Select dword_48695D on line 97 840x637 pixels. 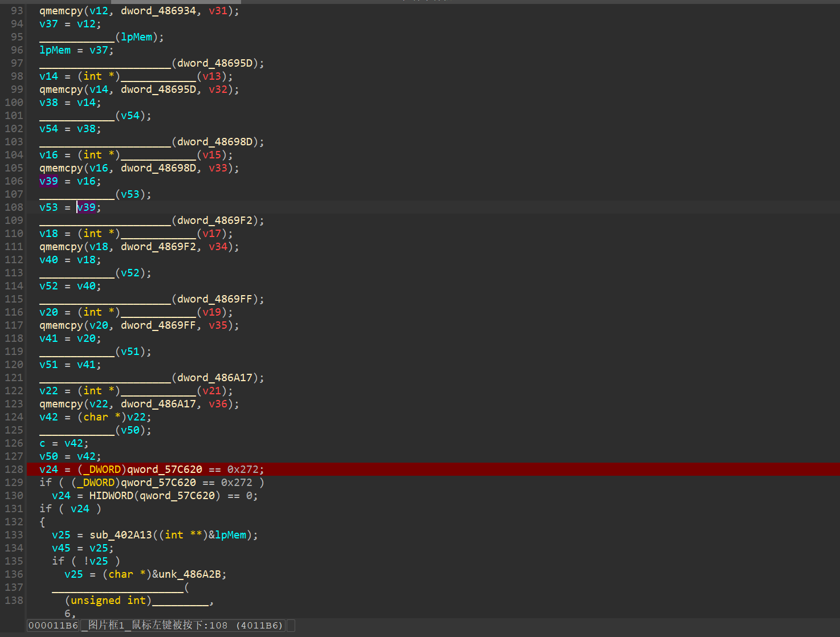coord(215,63)
